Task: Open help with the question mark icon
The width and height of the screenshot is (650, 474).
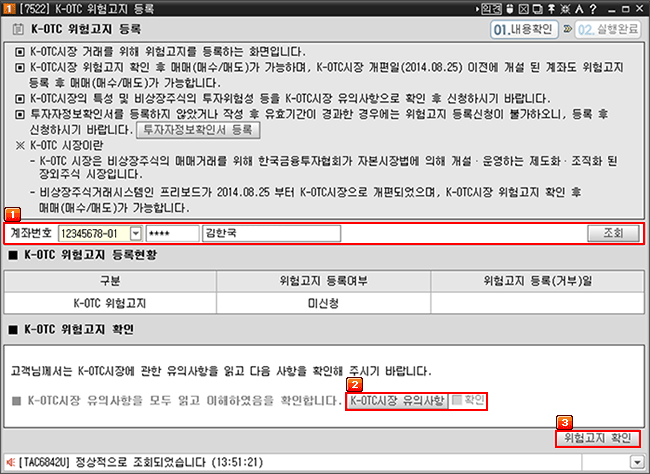Action: pos(593,9)
